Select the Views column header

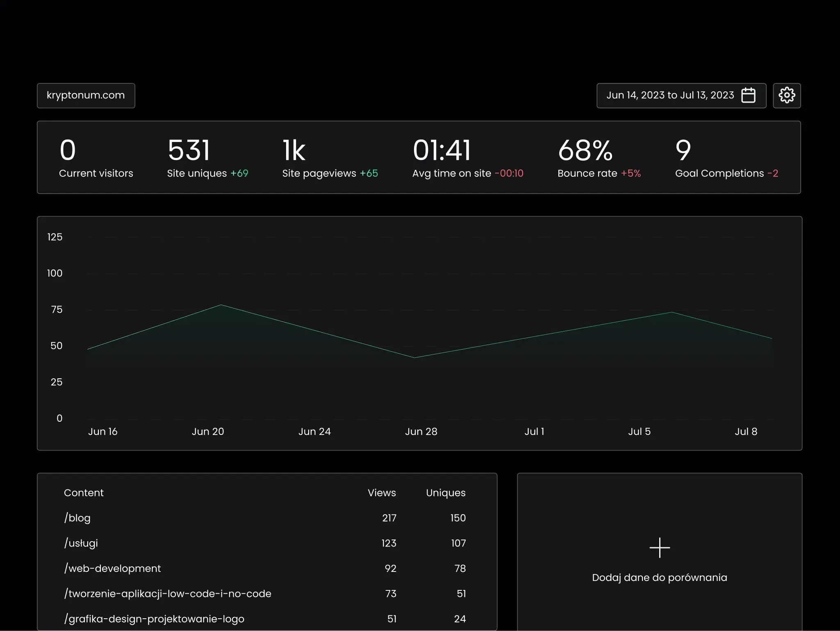coord(381,493)
